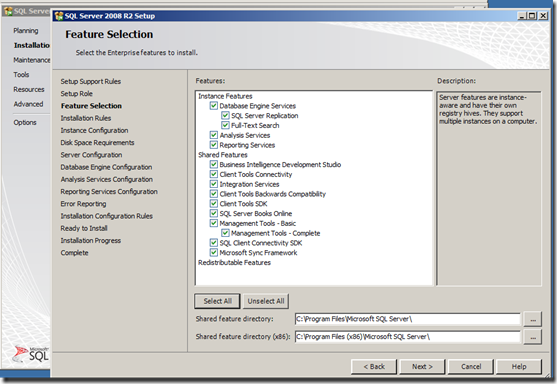The height and width of the screenshot is (384, 557).
Task: Select Installation Progress step
Action: (x=91, y=240)
